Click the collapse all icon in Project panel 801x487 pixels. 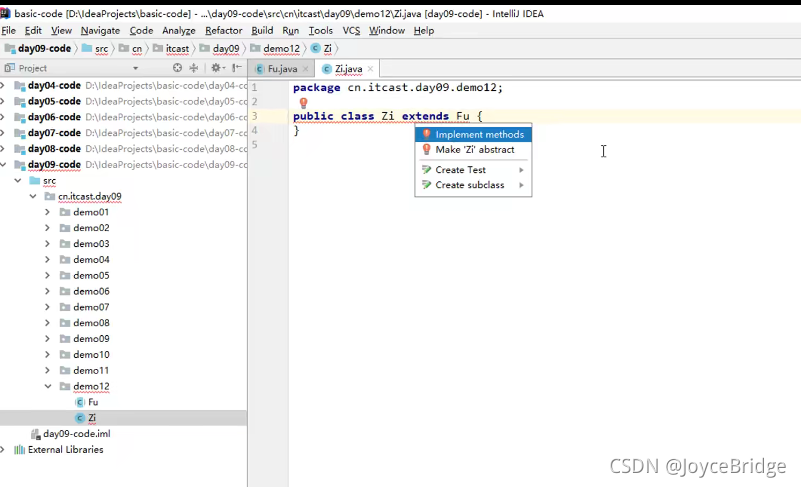point(194,67)
